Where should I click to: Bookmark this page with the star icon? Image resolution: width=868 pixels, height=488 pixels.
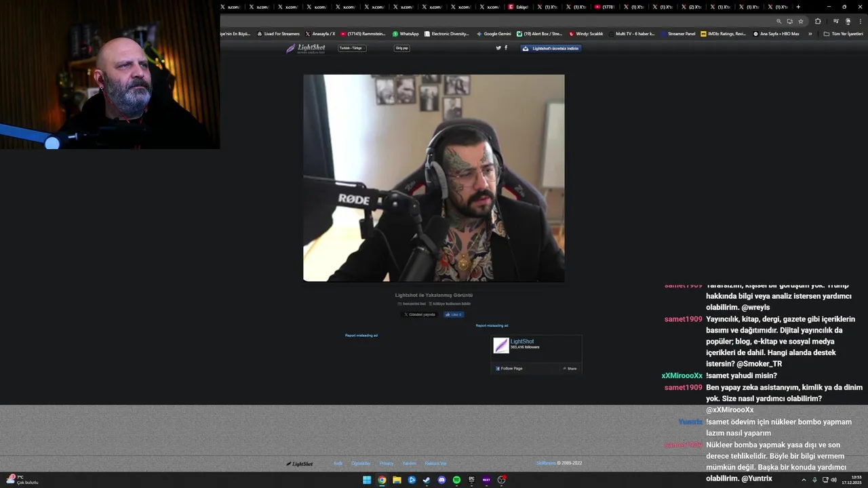point(800,21)
